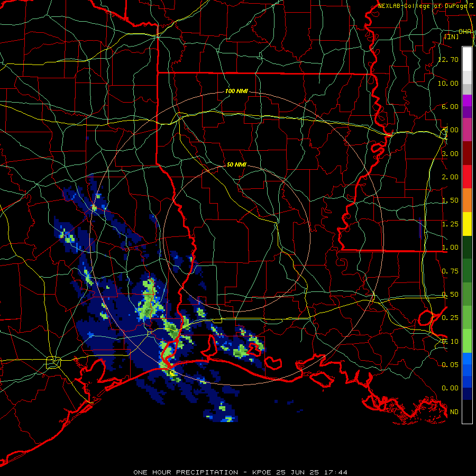The height and width of the screenshot is (476, 476).
Task: Select the bright red swatch beside 2.00
Action: pyautogui.click(x=467, y=177)
